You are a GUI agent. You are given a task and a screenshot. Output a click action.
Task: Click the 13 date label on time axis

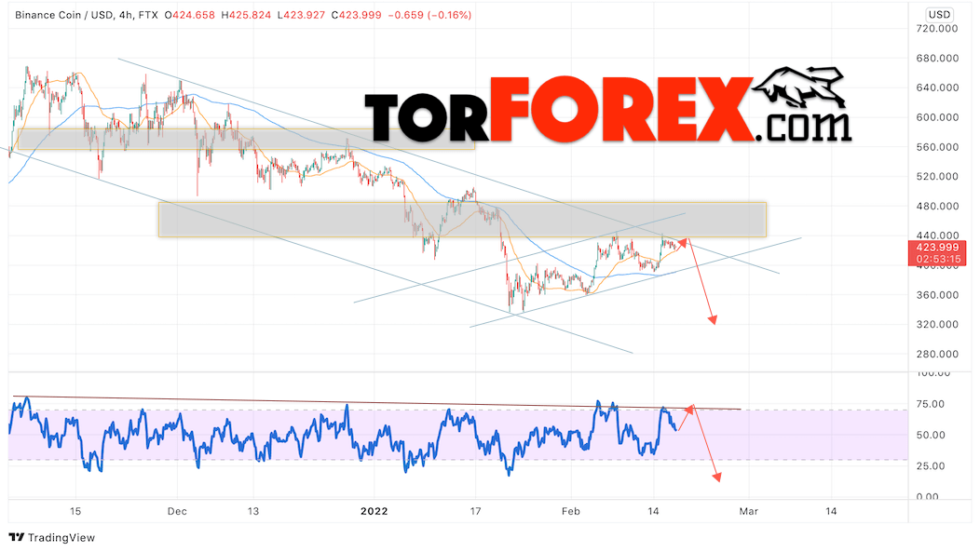coord(252,511)
